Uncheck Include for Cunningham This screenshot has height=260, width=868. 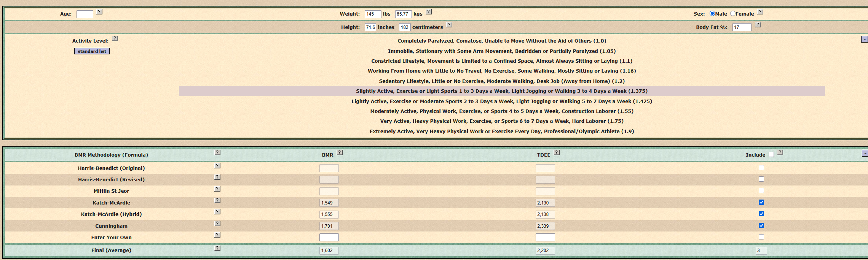[761, 225]
